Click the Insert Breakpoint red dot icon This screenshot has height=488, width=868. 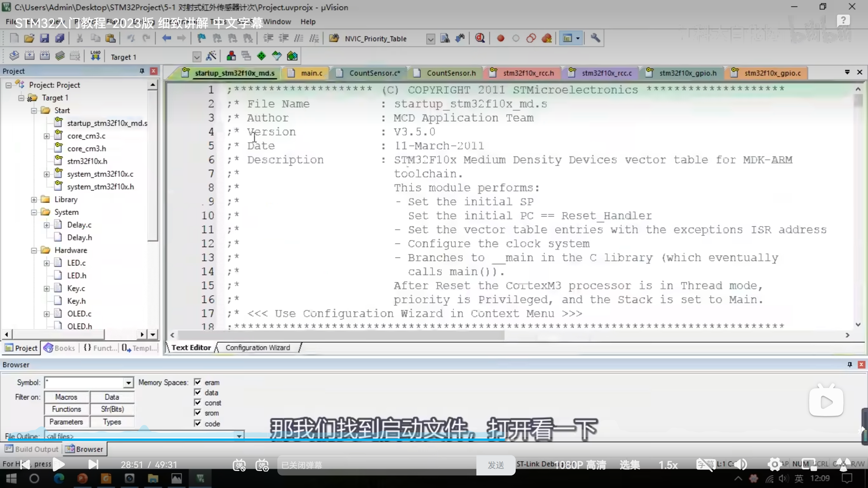(500, 38)
